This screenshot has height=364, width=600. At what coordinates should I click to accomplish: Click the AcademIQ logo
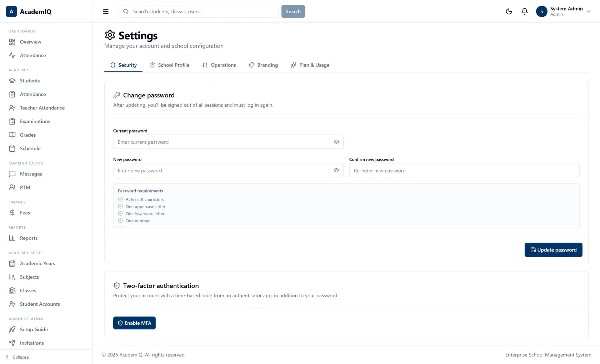(29, 11)
